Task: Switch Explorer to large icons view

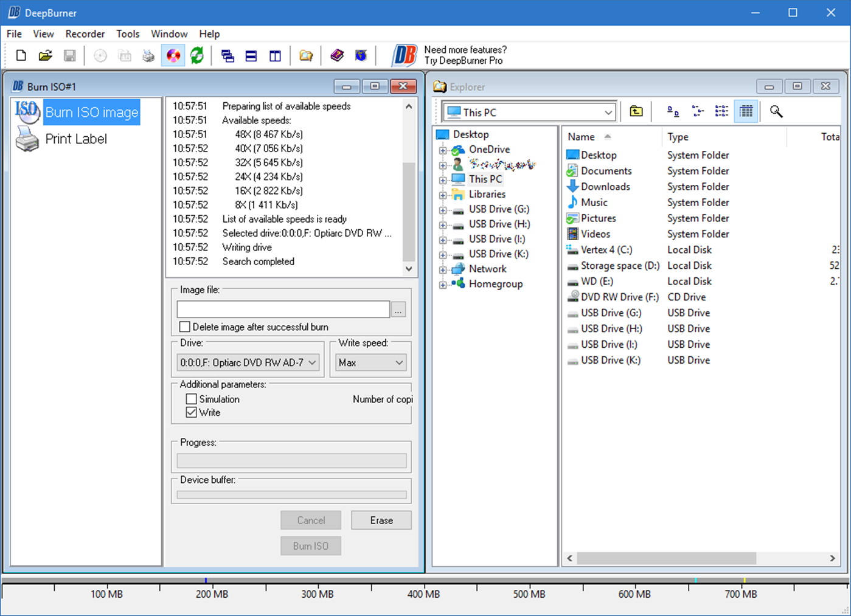Action: tap(673, 111)
